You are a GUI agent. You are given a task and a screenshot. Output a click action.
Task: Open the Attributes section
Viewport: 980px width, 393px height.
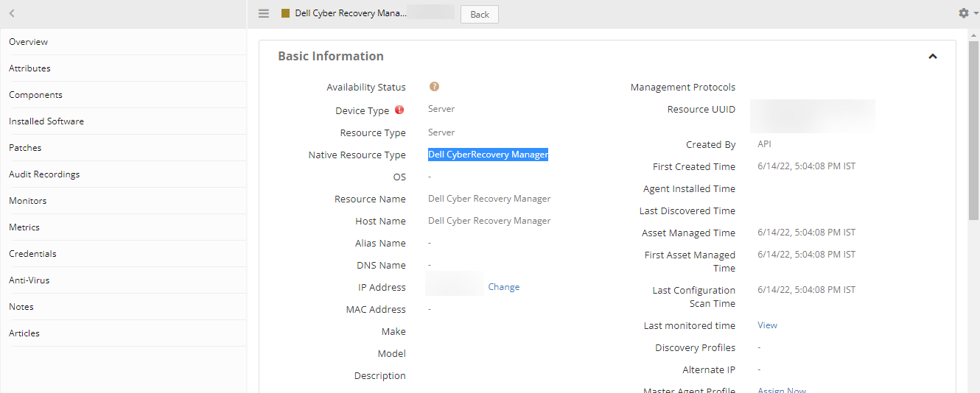[124, 68]
